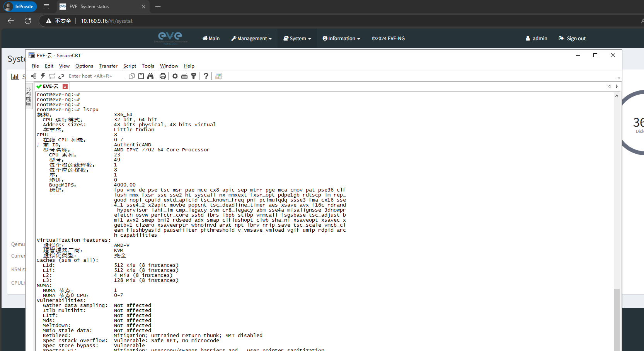Reload the browser page
This screenshot has width=644, height=351.
click(28, 21)
